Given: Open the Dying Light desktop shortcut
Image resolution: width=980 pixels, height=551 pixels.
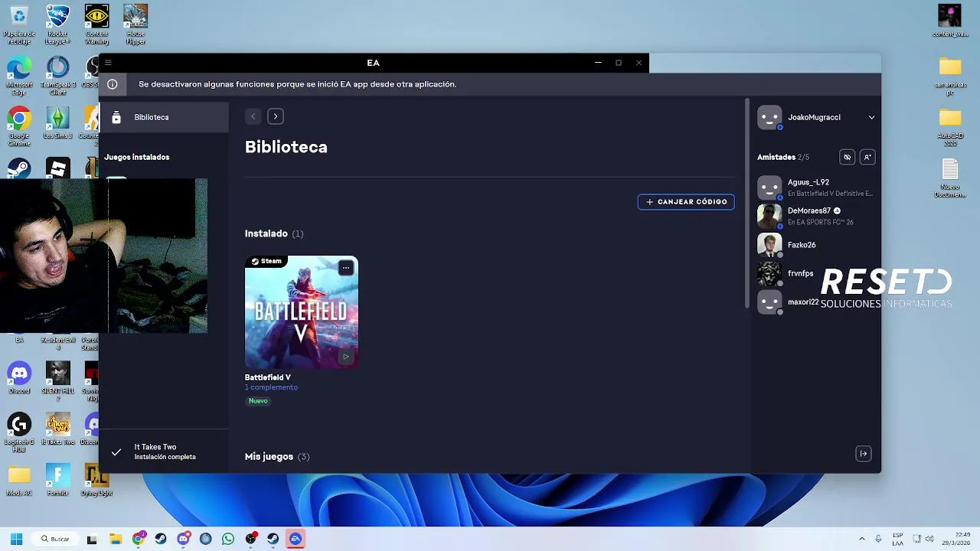Looking at the screenshot, I should click(96, 481).
